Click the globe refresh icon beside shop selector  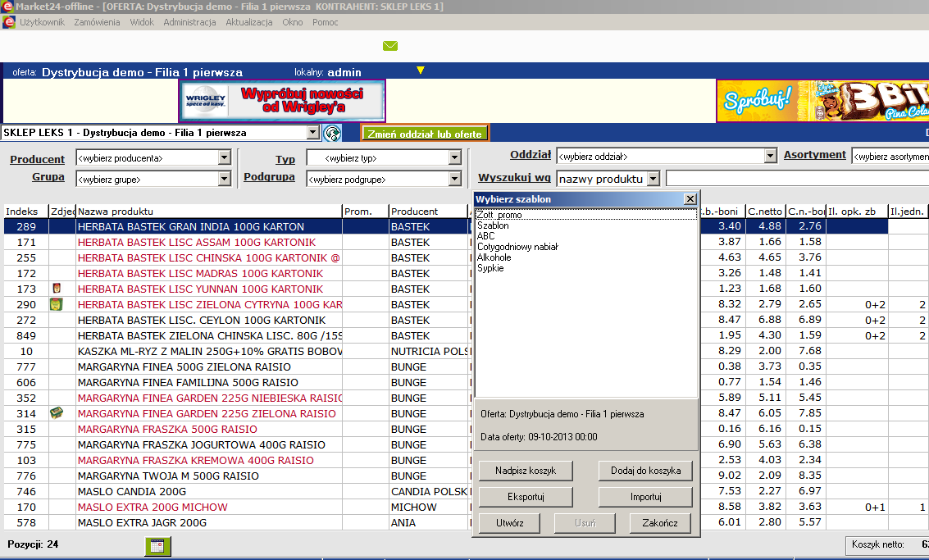[x=333, y=133]
